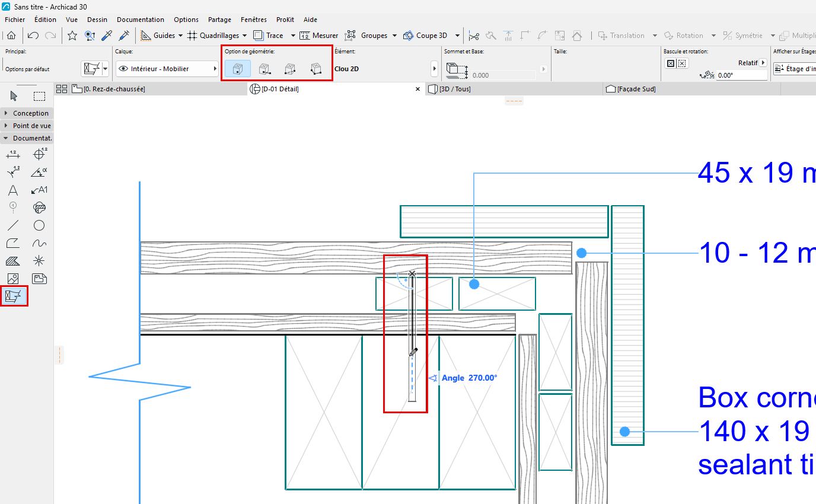The width and height of the screenshot is (816, 504).
Task: Open Favorites with the star icon
Action: (x=72, y=36)
